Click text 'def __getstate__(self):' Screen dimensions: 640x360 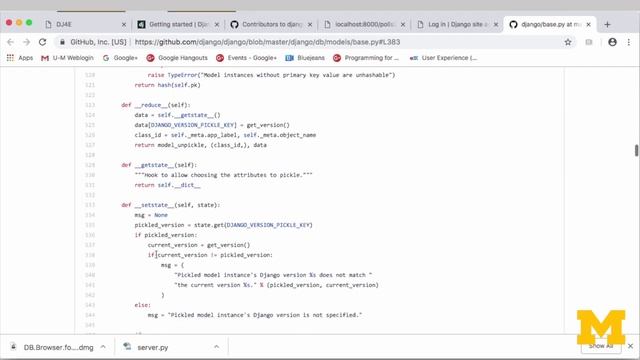[x=159, y=165]
